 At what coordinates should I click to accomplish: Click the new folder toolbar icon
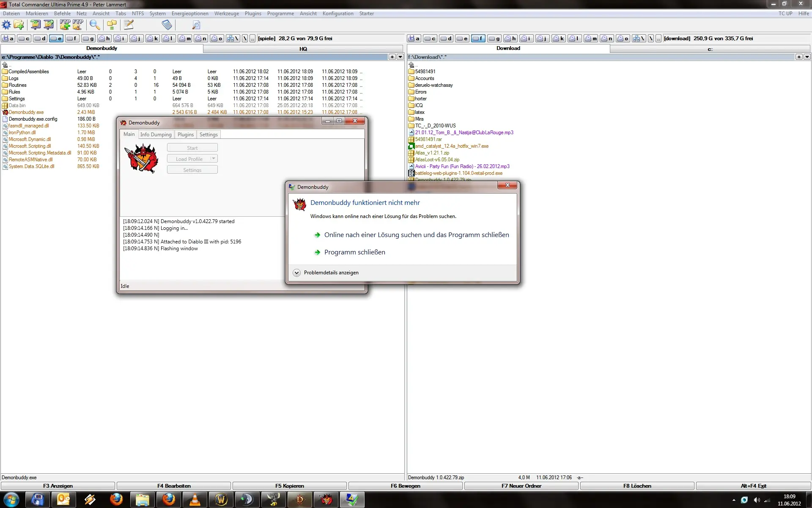19,25
